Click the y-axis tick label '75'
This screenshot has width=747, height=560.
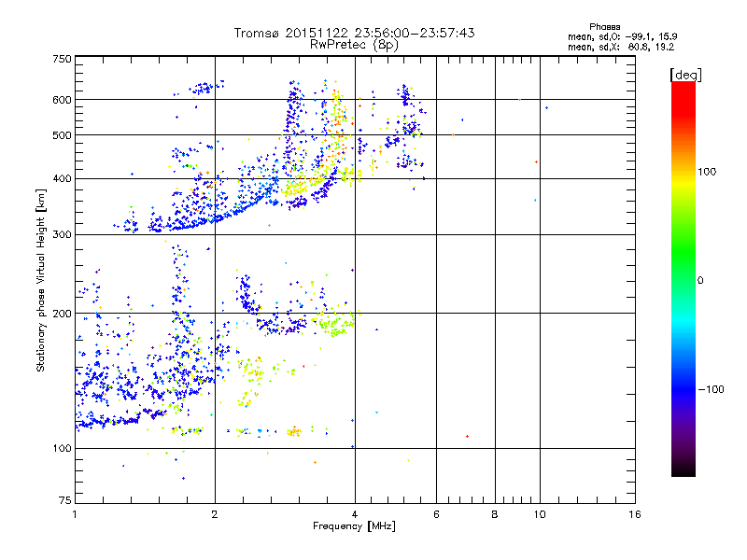pyautogui.click(x=65, y=500)
